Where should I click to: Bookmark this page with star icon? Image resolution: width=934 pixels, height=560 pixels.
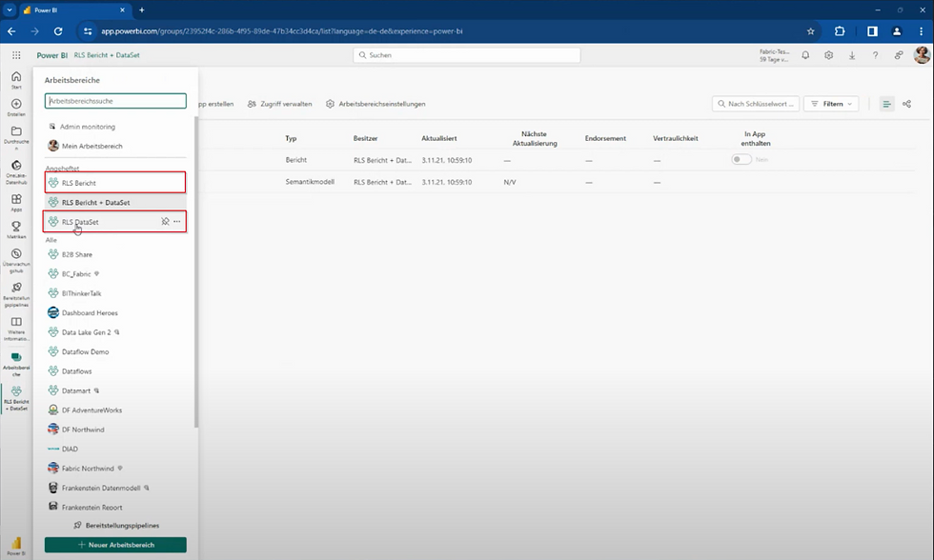(x=810, y=30)
